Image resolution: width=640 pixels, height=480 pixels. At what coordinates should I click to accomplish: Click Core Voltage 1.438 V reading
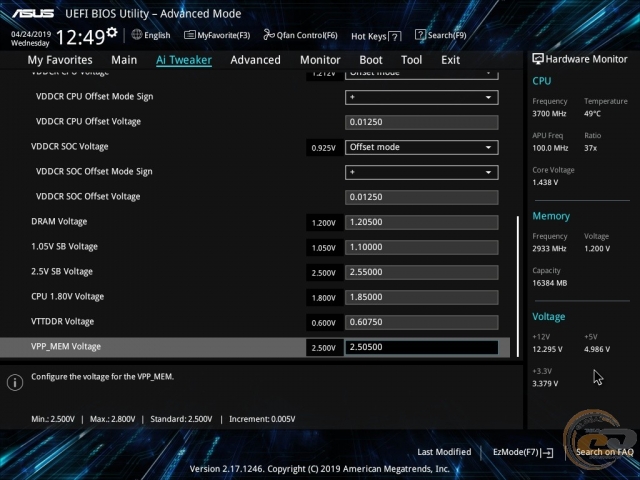[x=545, y=182]
